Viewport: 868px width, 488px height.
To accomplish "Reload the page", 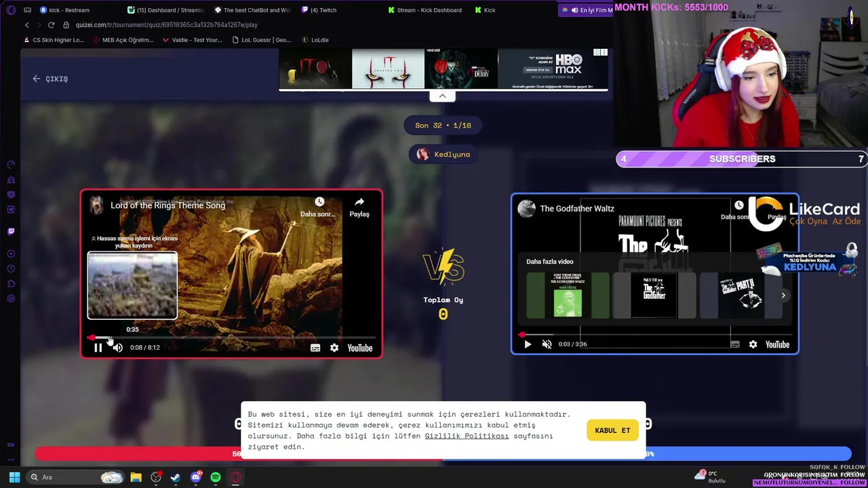I will (x=51, y=25).
